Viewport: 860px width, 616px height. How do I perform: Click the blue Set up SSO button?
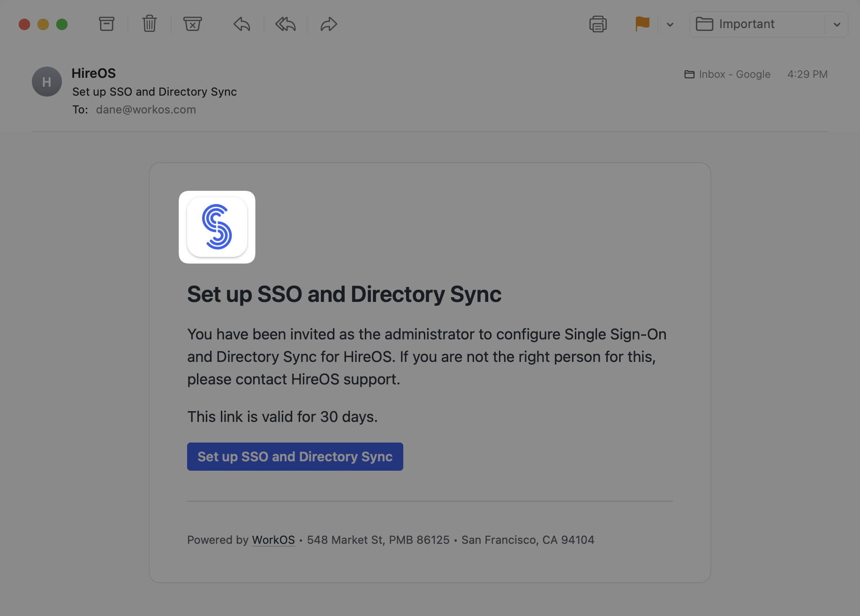(295, 457)
